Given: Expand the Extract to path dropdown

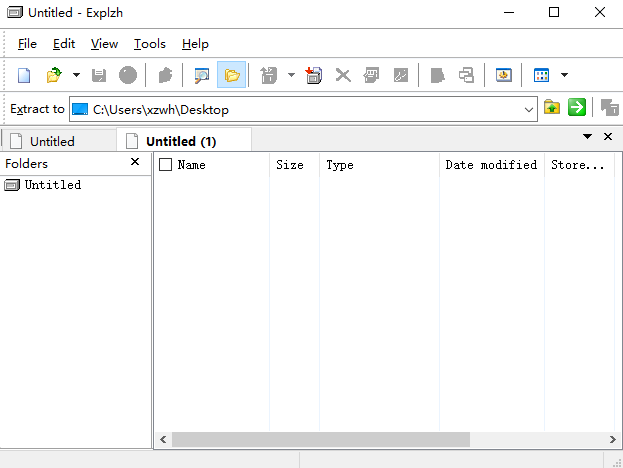Looking at the screenshot, I should 529,109.
